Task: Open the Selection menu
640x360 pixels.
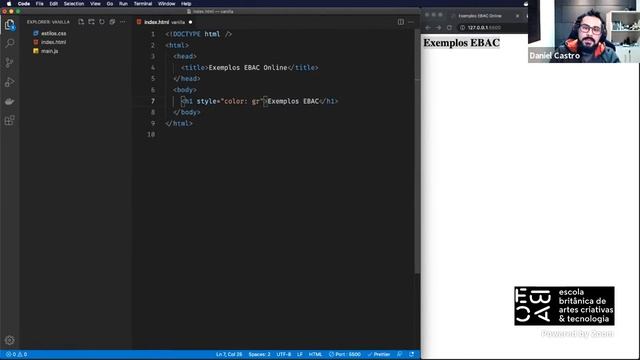Action: [73, 4]
